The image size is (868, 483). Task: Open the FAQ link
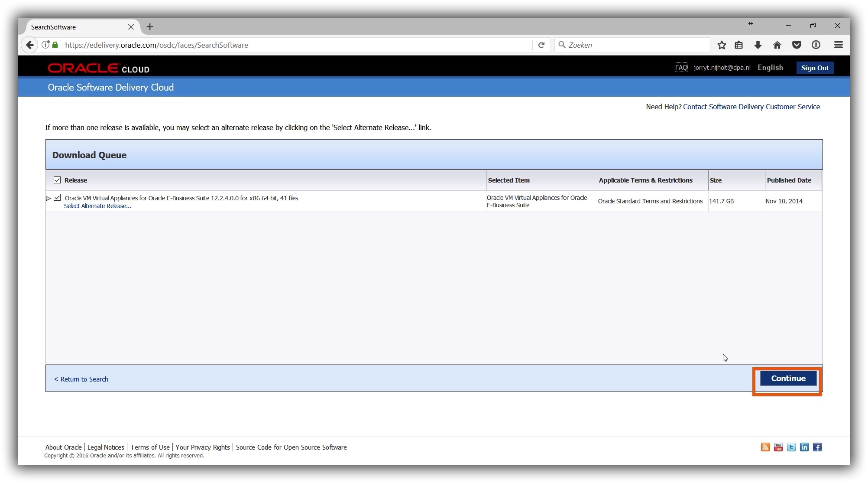pyautogui.click(x=681, y=68)
